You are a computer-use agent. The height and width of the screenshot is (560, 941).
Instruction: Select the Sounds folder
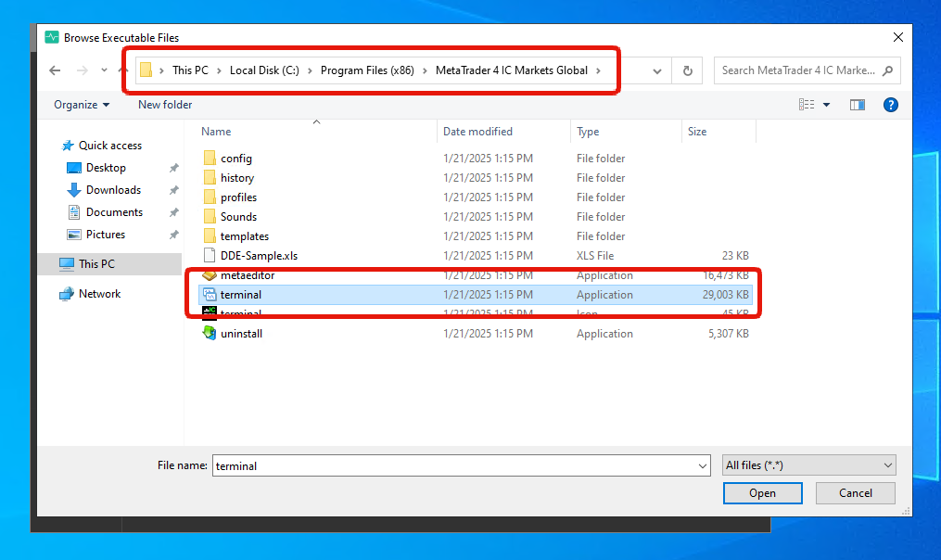click(x=238, y=217)
